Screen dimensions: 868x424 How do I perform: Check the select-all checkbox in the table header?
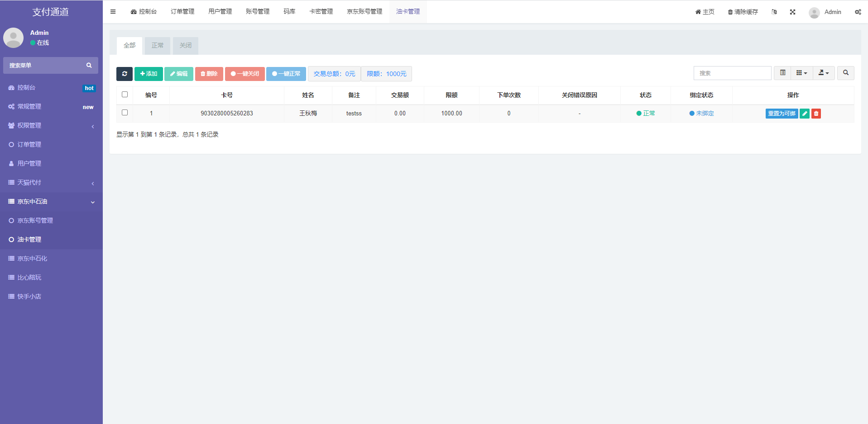(x=125, y=95)
